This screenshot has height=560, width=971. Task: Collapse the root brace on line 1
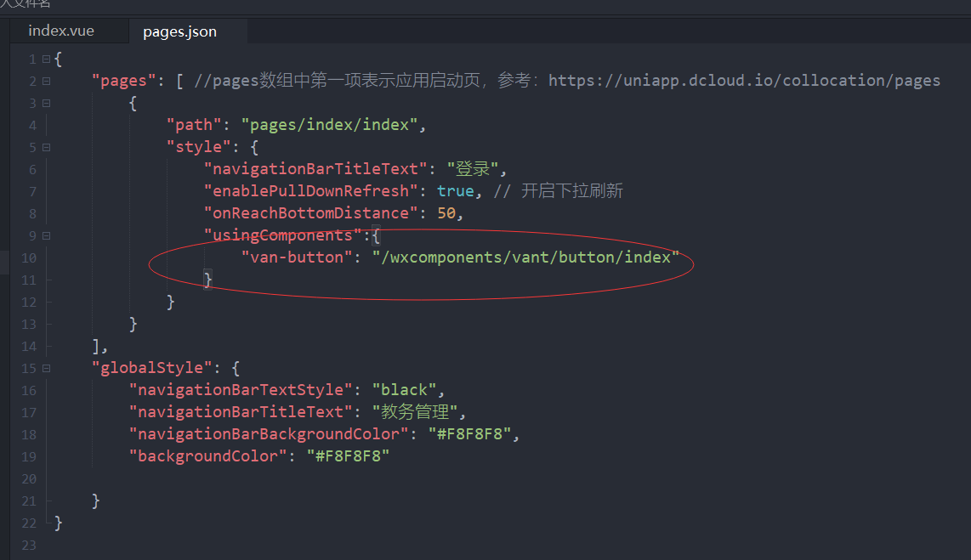pyautogui.click(x=46, y=59)
